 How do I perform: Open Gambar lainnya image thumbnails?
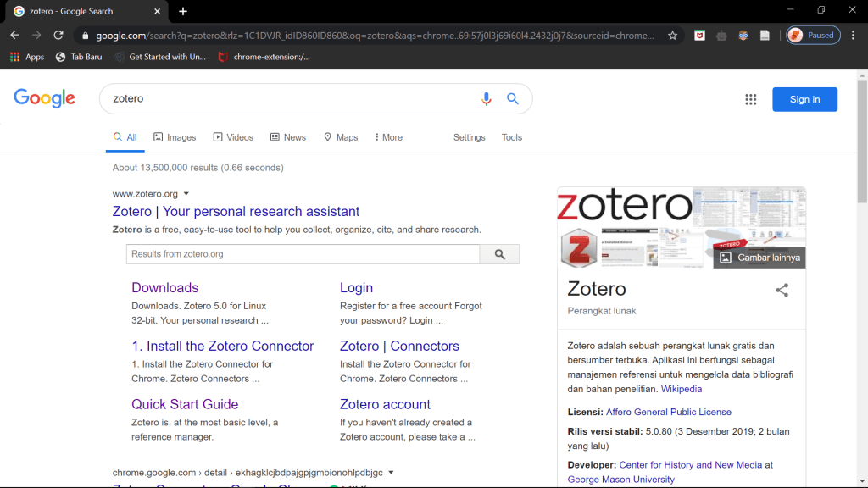pos(759,258)
